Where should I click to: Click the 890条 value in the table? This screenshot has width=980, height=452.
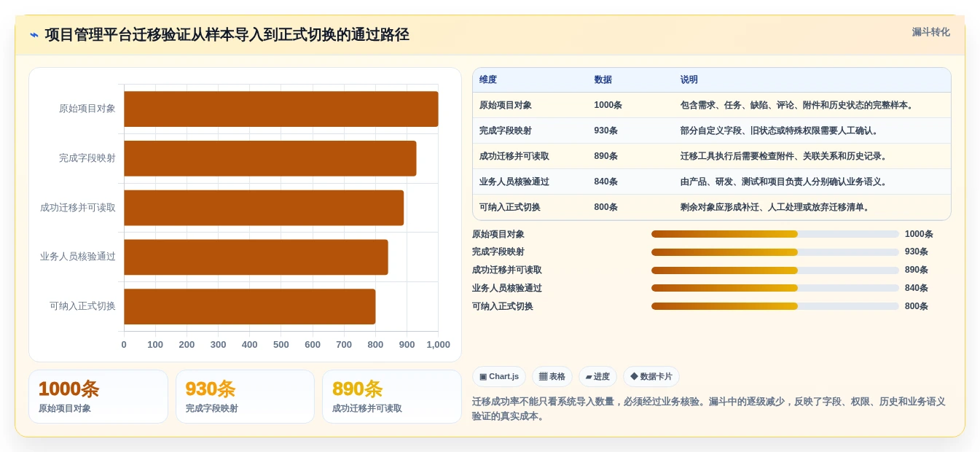tap(606, 156)
